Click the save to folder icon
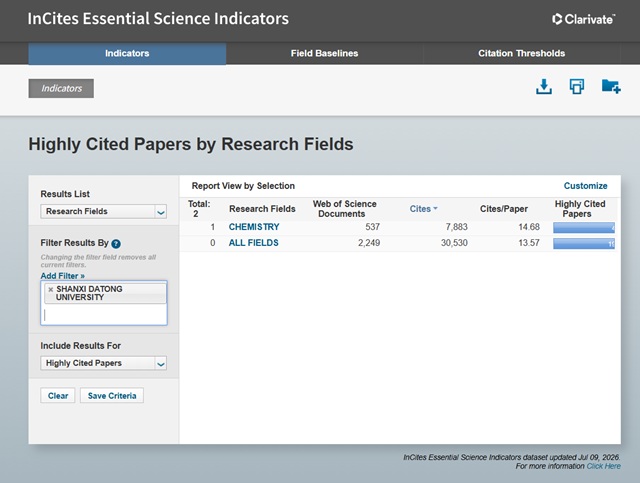The height and width of the screenshot is (483, 640). tap(611, 87)
